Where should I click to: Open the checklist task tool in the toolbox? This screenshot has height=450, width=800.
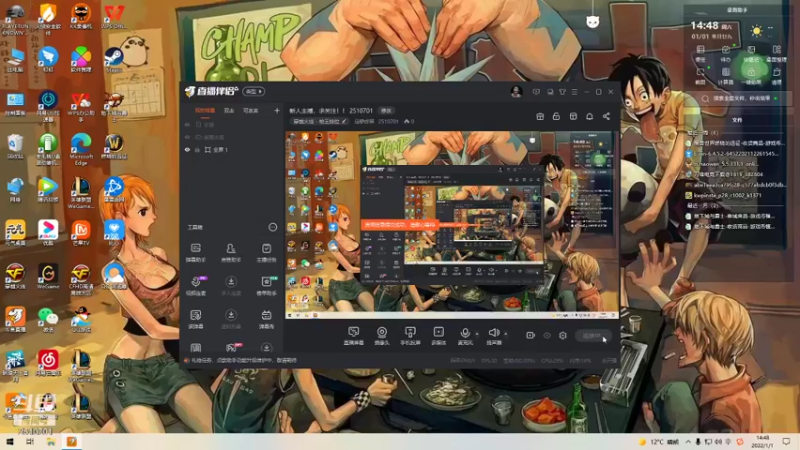pos(266,252)
